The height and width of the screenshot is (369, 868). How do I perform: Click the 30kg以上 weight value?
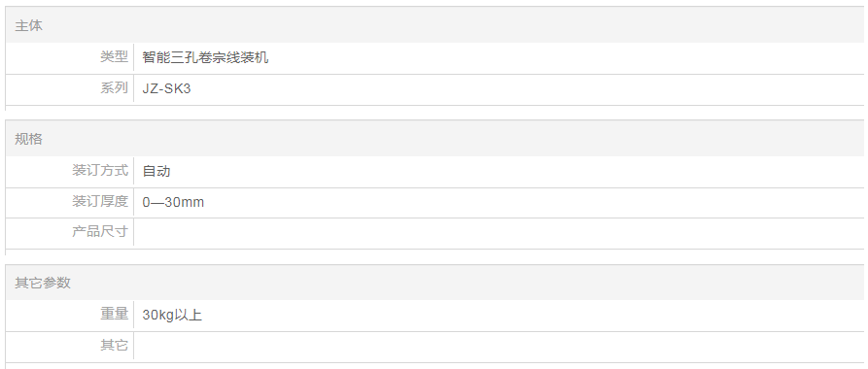(x=172, y=316)
